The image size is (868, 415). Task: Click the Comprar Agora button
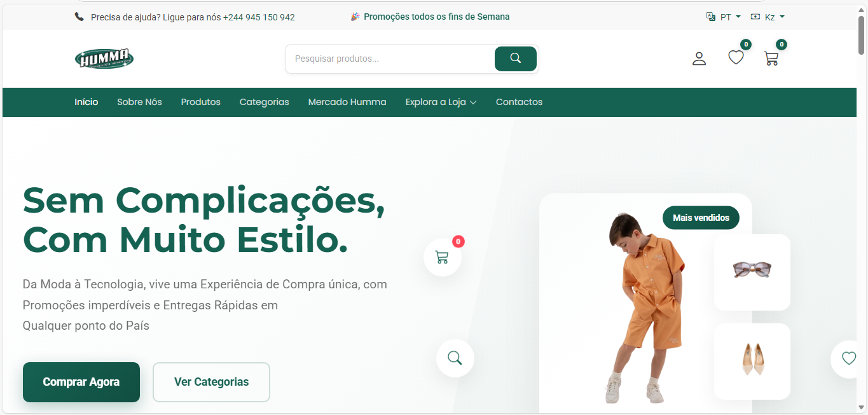pos(81,382)
